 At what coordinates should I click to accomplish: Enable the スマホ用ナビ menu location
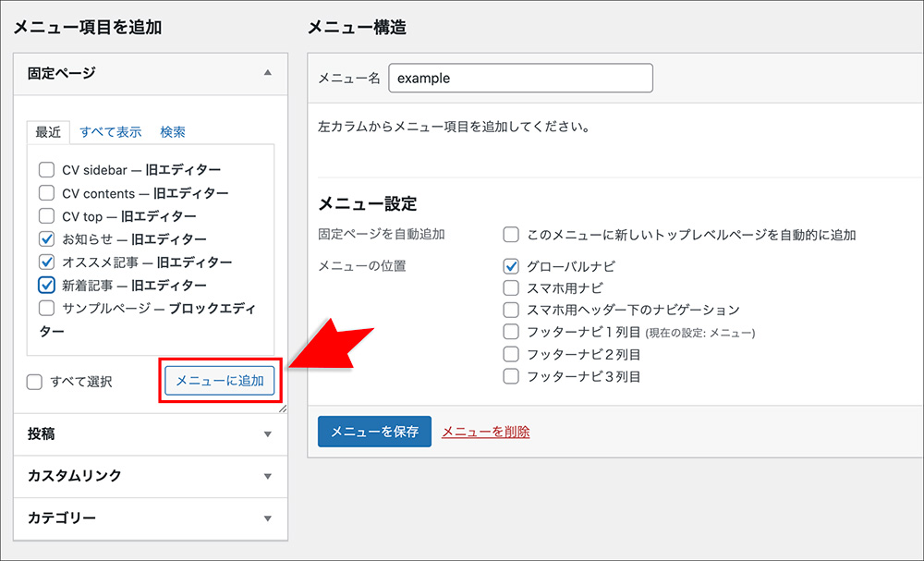511,288
